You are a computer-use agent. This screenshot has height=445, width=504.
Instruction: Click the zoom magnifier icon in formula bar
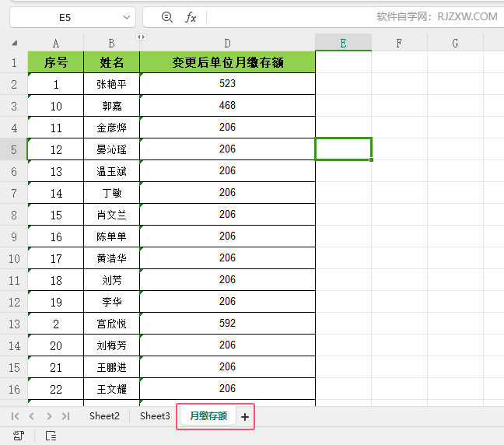tap(166, 17)
